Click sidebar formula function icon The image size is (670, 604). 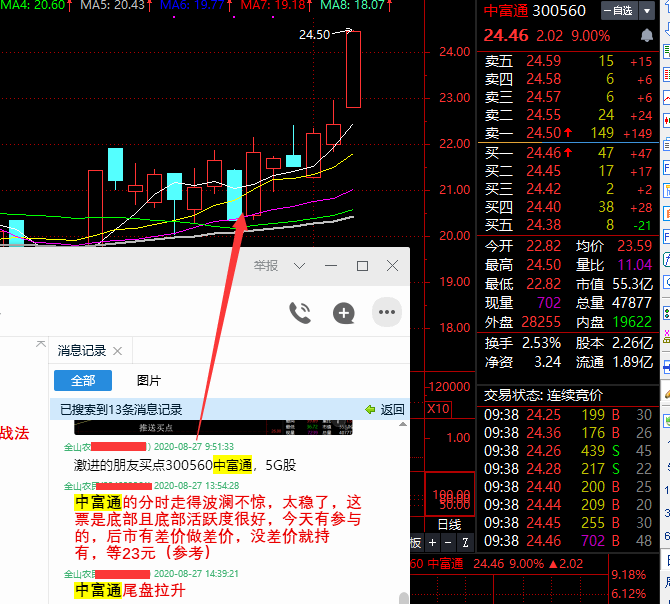click(x=666, y=259)
